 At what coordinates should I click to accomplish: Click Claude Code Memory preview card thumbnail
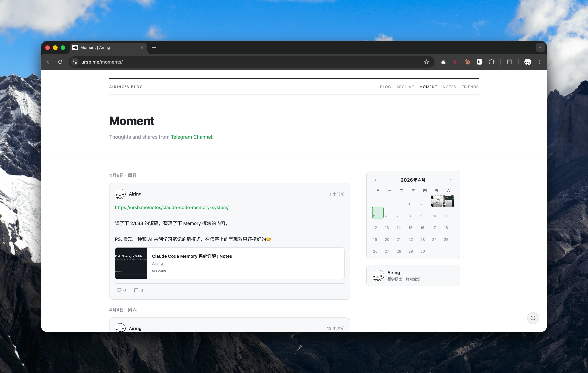[x=131, y=263]
